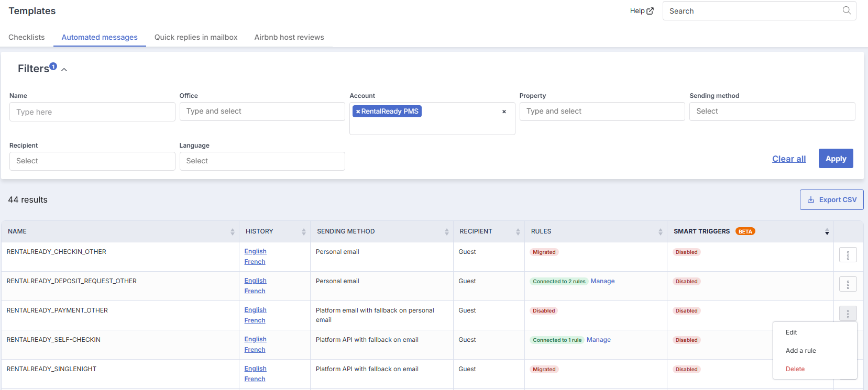Viewport: 868px width, 390px height.
Task: Open English history for RENTALREADY_CHECKIN_OTHER
Action: 255,251
